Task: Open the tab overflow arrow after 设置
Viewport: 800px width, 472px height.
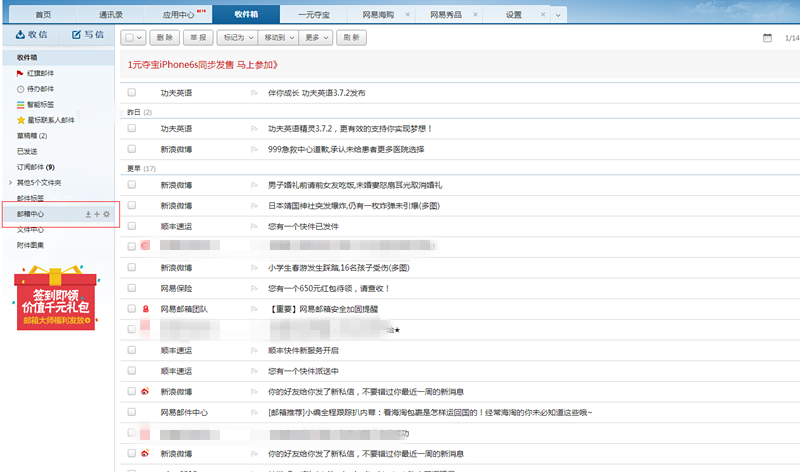Action: (558, 15)
